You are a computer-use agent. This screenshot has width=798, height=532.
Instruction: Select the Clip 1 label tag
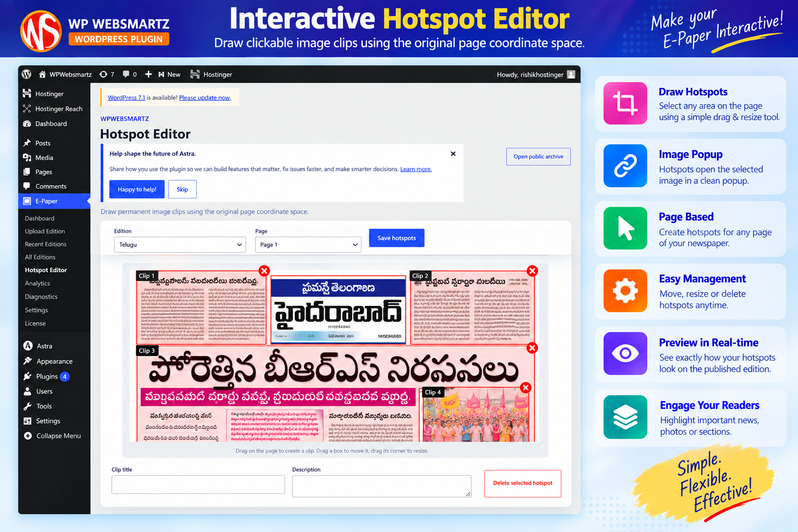pyautogui.click(x=147, y=276)
